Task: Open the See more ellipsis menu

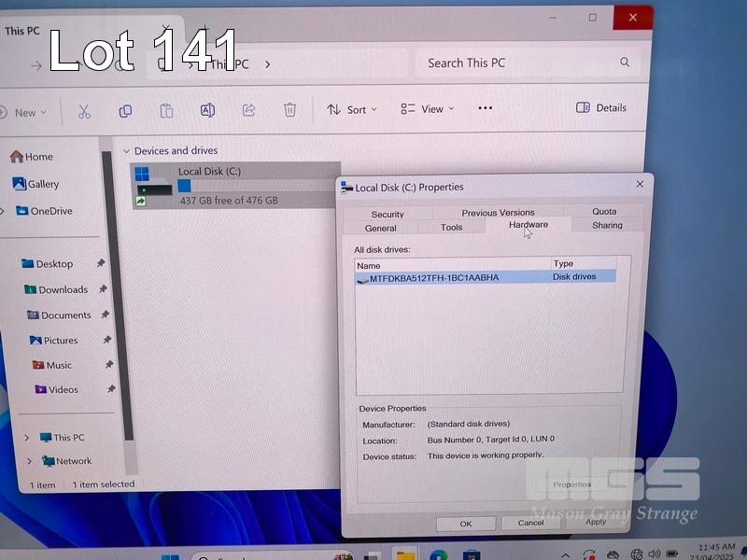Action: tap(485, 108)
